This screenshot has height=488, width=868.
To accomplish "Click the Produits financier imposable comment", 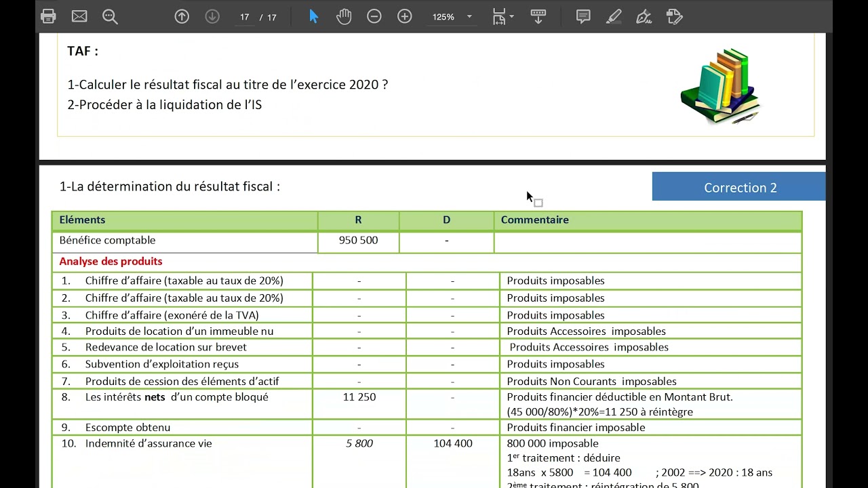I will point(576,428).
